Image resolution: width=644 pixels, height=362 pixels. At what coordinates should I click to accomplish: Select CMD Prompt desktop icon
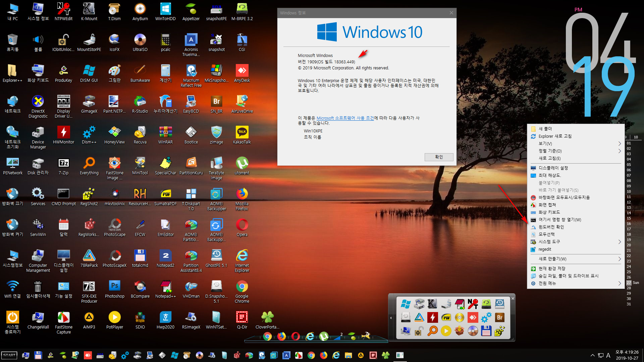coord(63,197)
